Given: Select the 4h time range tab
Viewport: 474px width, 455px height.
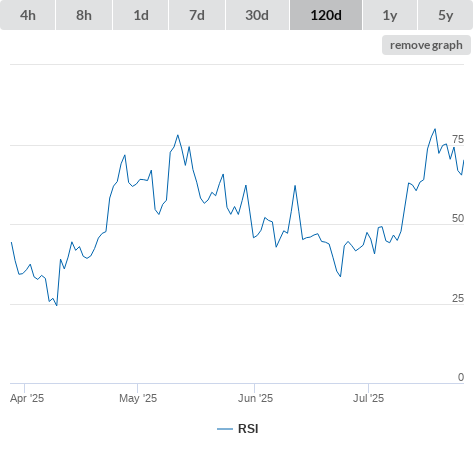Looking at the screenshot, I should (28, 15).
